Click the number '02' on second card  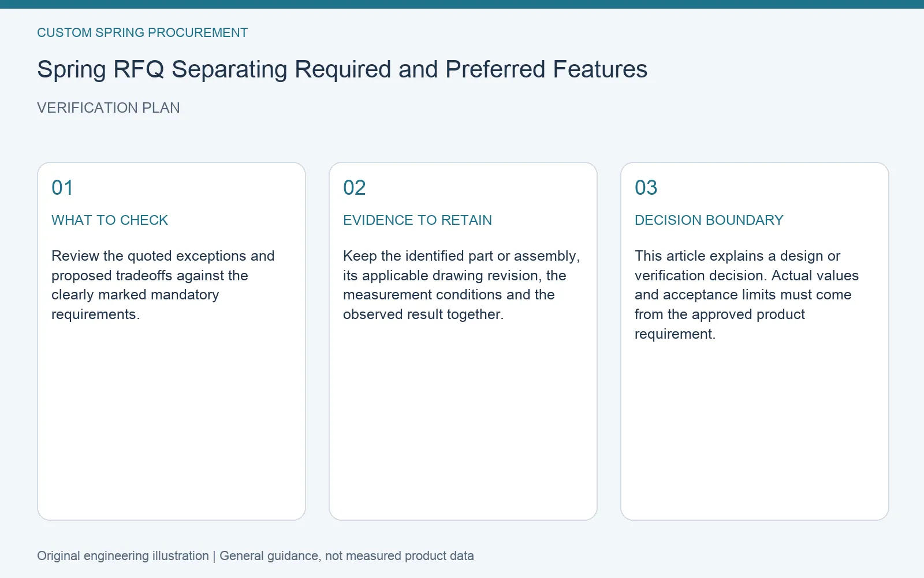[355, 188]
